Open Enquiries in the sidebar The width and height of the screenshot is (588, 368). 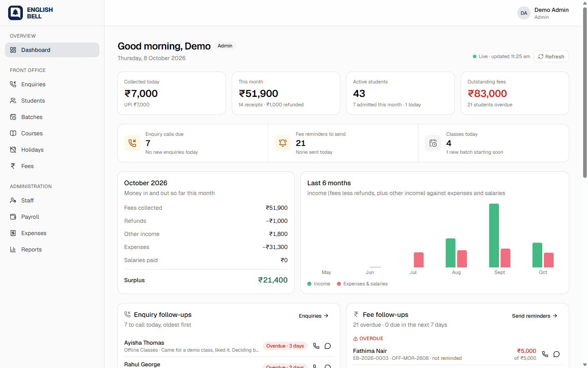52,84
